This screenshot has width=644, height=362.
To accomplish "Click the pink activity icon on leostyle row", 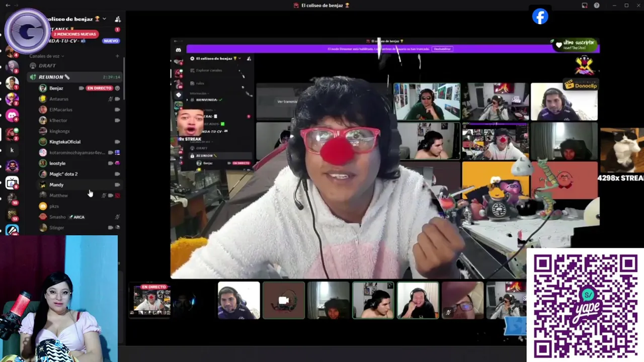I will coord(117,163).
